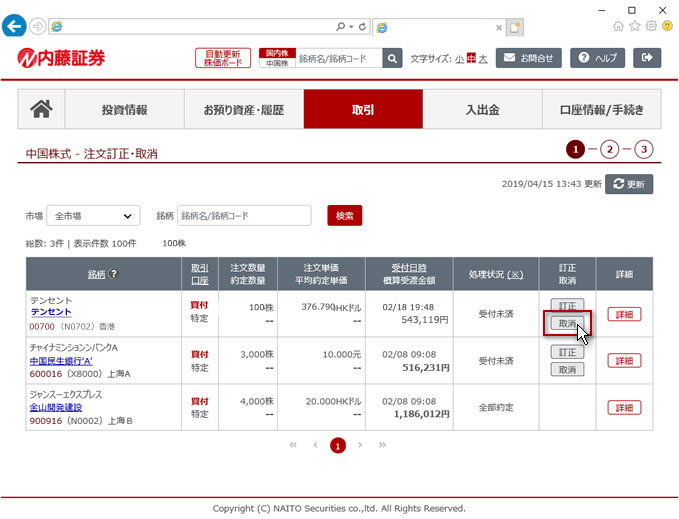
Task: Click the 543,119円 amount cell
Action: (424, 320)
